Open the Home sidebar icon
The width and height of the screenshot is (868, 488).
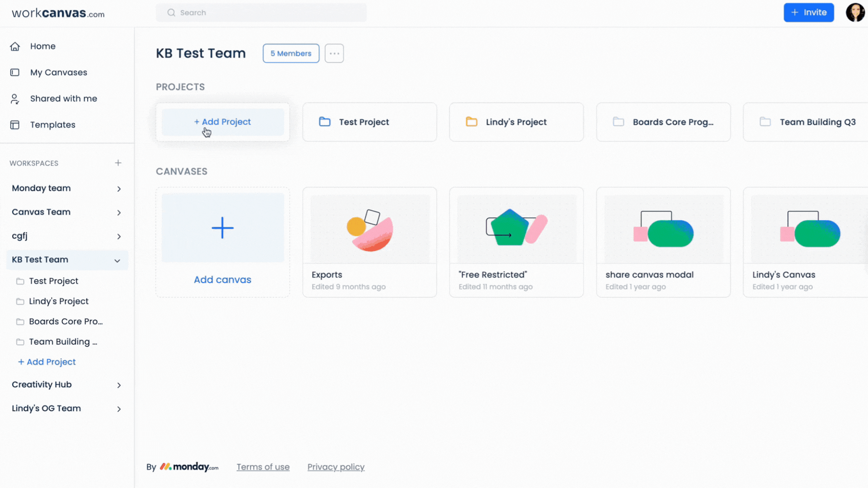click(15, 47)
